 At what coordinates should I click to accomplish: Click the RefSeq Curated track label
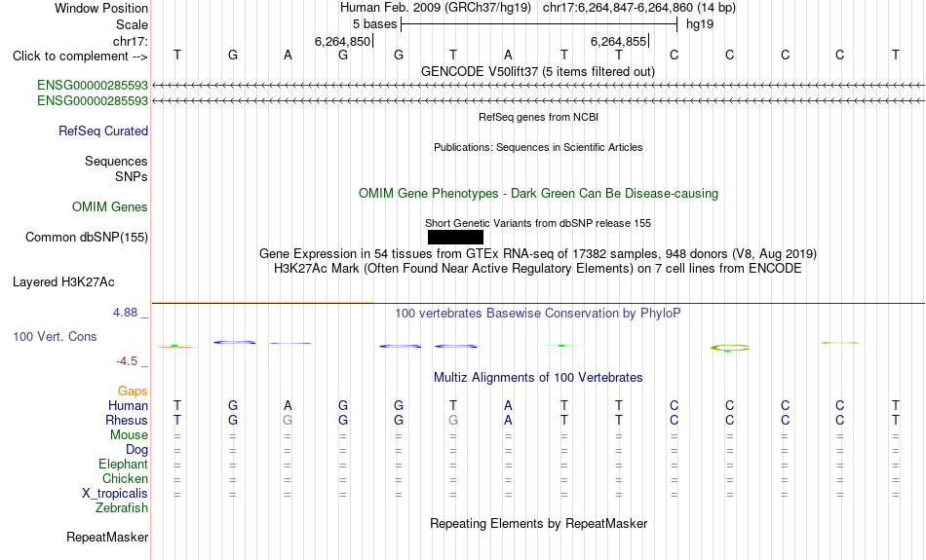tap(102, 131)
